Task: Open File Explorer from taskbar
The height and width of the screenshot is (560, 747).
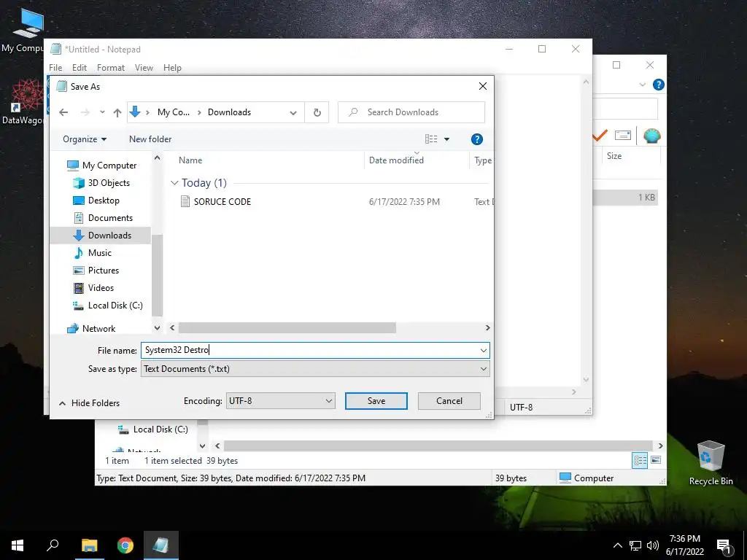Action: (x=89, y=545)
